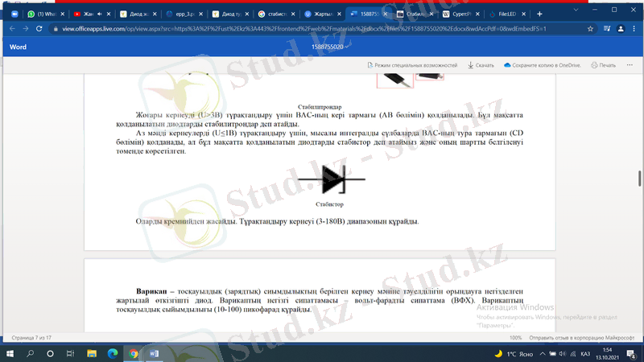Open the clock showing 1:54 13.10.2021

pyautogui.click(x=607, y=353)
